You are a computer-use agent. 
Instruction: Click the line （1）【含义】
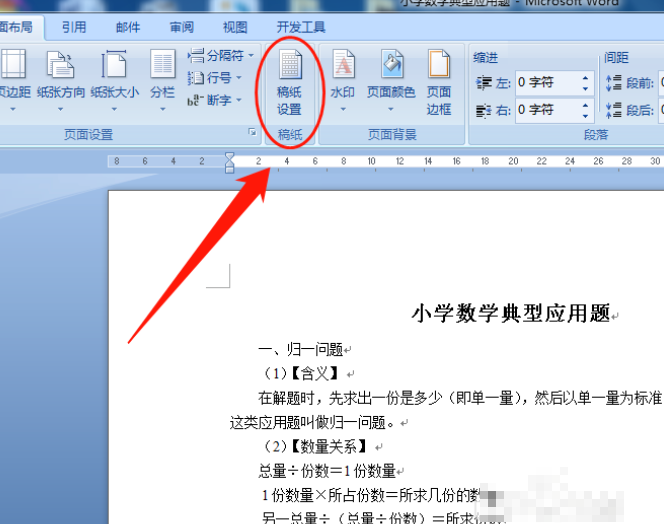[301, 374]
